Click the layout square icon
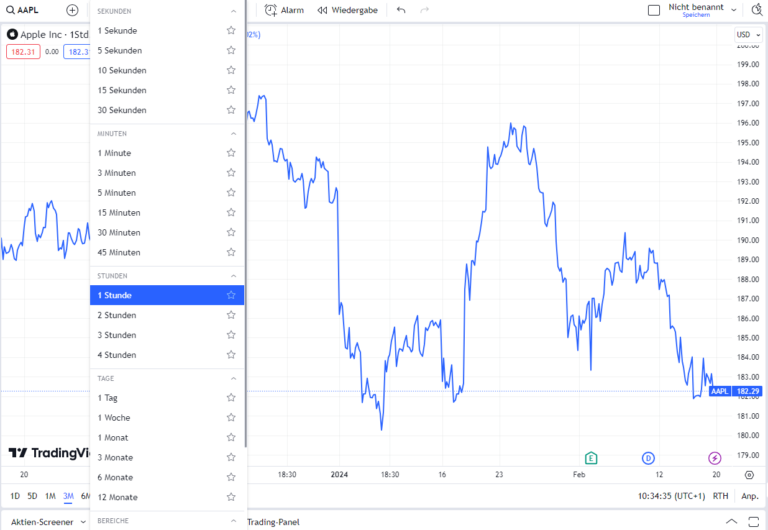 (654, 10)
